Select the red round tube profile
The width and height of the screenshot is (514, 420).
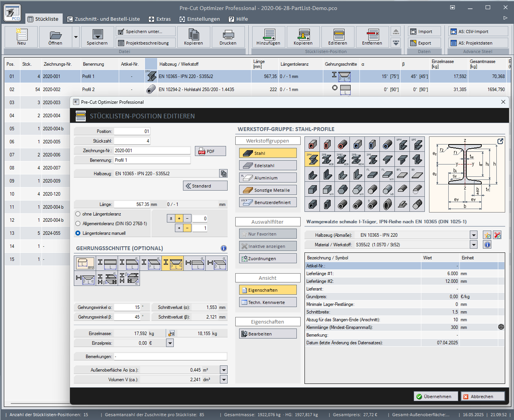(x=342, y=144)
